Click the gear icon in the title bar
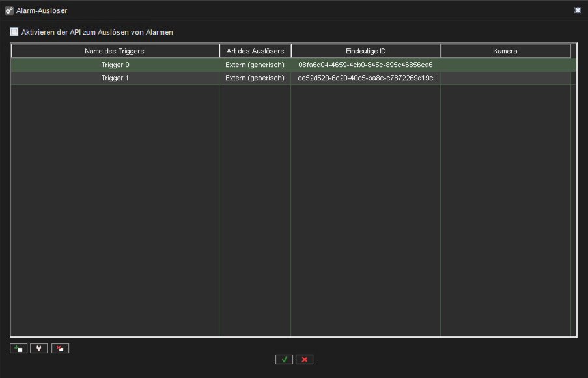Screen dimensions: 588x378 pos(7,10)
